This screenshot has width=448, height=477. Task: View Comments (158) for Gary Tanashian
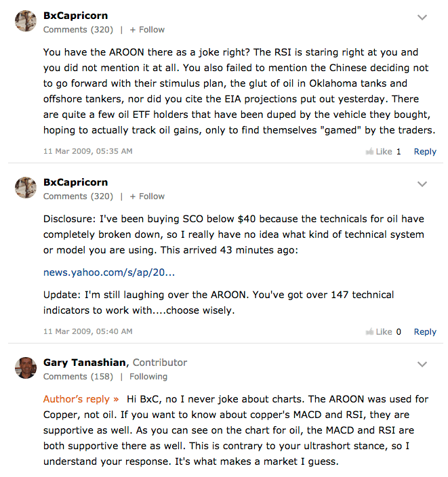[x=78, y=377]
